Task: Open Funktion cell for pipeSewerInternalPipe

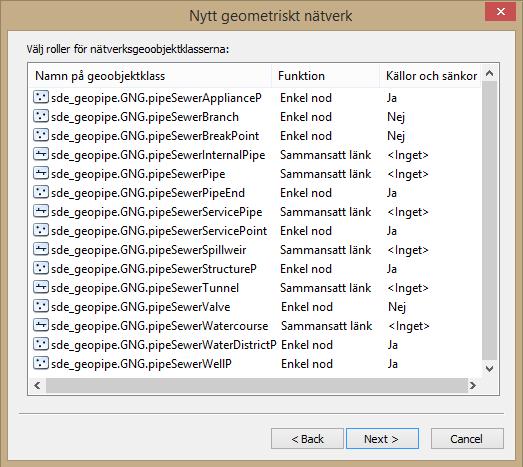Action: point(326,155)
